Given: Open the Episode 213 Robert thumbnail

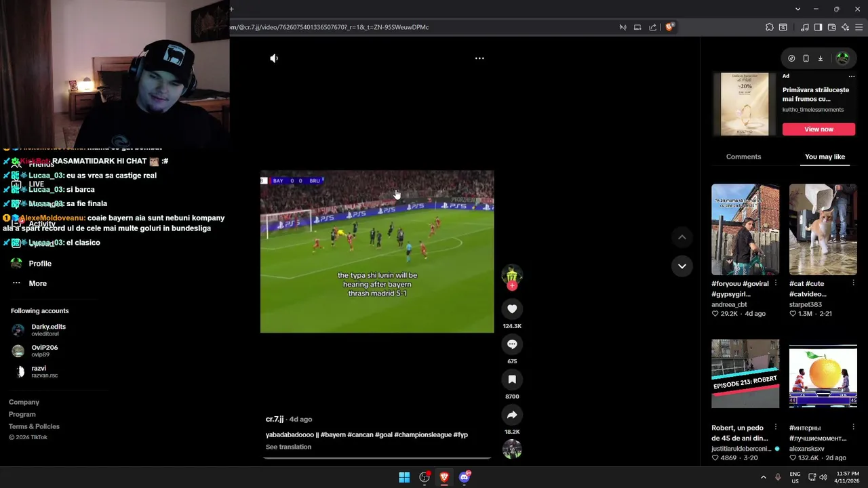Looking at the screenshot, I should coord(745,373).
